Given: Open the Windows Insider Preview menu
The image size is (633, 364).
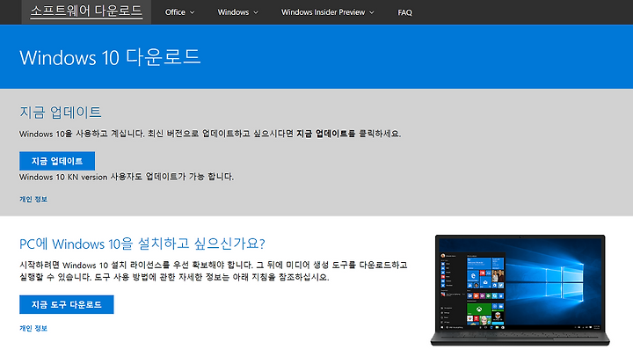Looking at the screenshot, I should (x=323, y=12).
